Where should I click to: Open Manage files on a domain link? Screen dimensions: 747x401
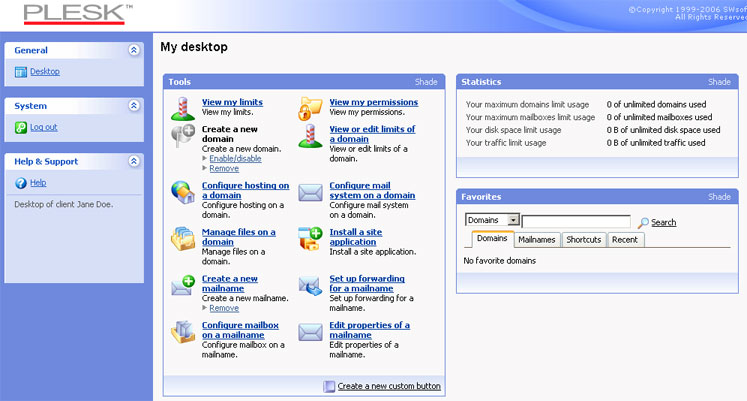click(238, 237)
